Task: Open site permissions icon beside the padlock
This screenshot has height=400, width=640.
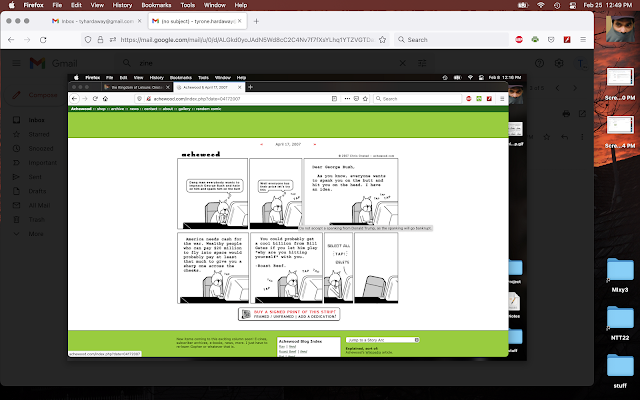Action: (113, 40)
